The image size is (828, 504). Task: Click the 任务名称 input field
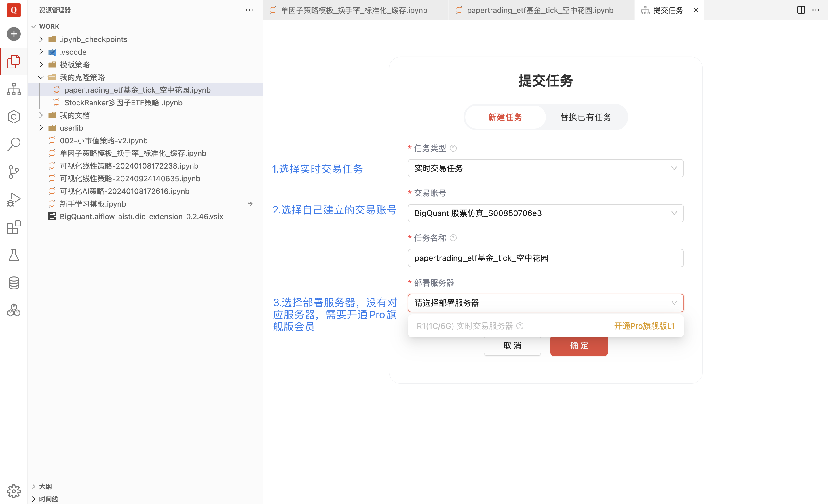[x=545, y=258]
